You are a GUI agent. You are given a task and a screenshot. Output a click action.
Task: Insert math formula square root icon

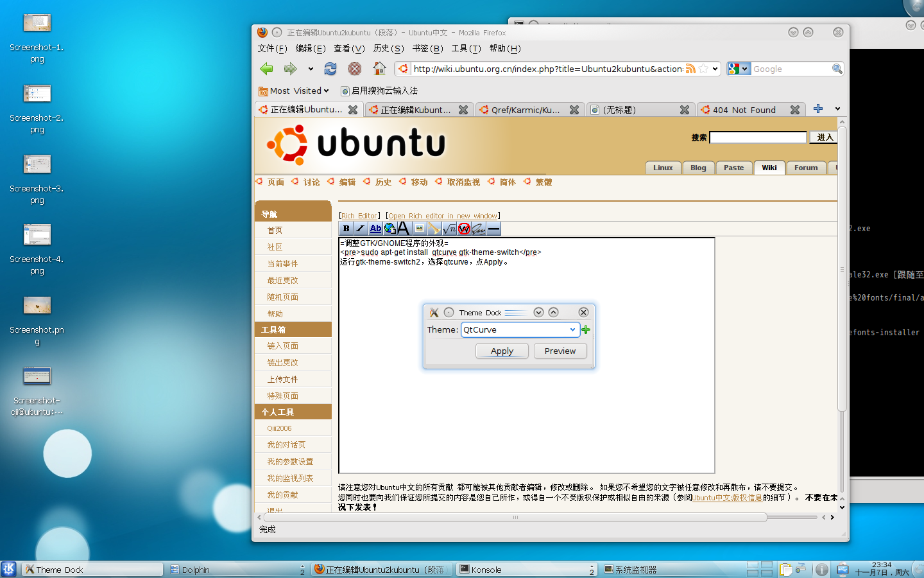coord(449,229)
